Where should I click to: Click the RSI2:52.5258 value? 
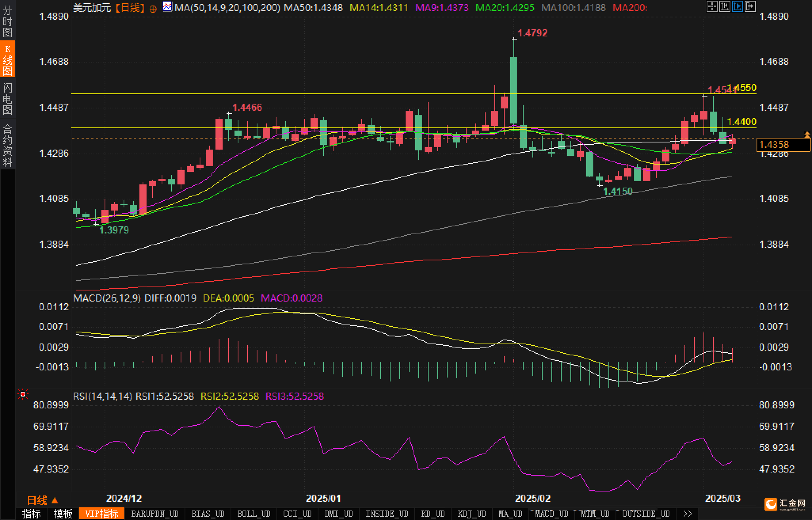point(229,396)
